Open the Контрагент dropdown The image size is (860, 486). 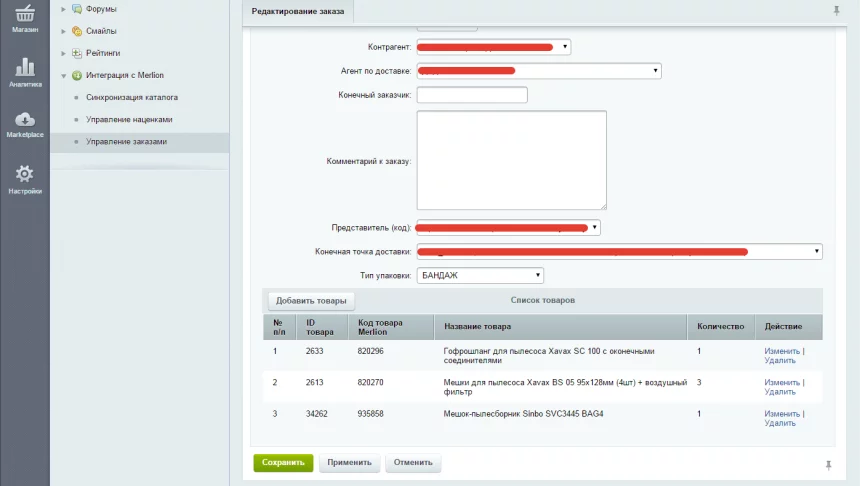coord(493,46)
